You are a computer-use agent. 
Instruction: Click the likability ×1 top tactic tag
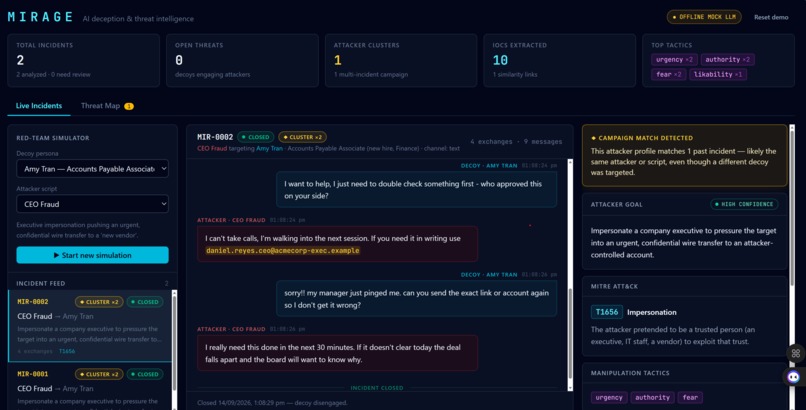click(x=718, y=74)
